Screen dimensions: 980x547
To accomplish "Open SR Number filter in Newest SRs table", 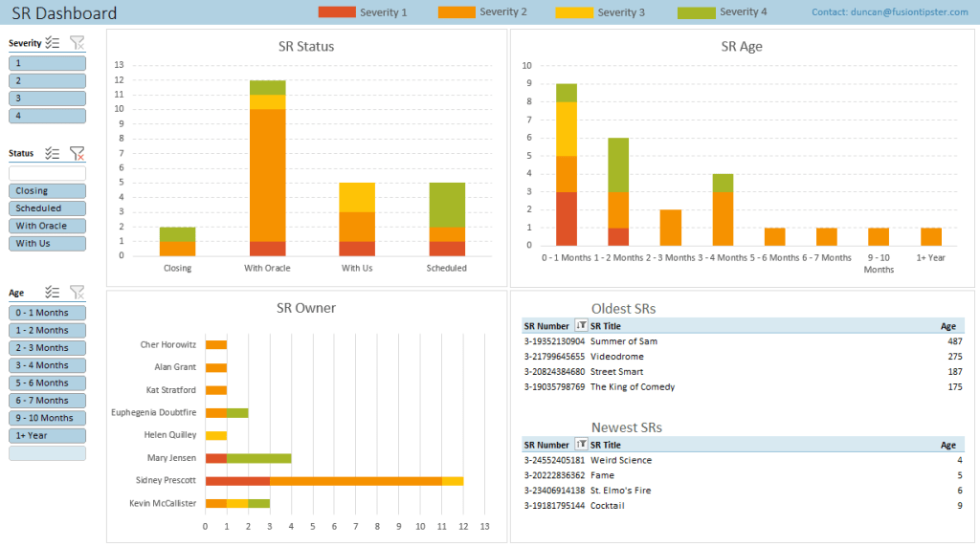I will (580, 445).
